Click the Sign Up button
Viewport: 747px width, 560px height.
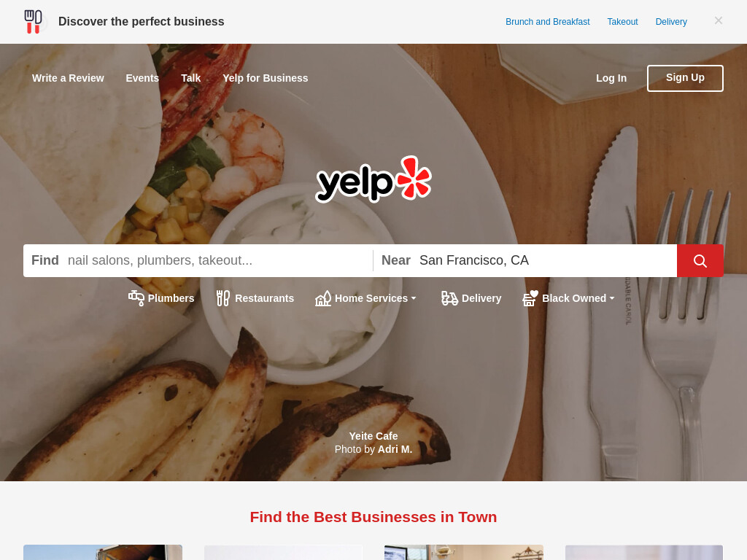point(685,78)
